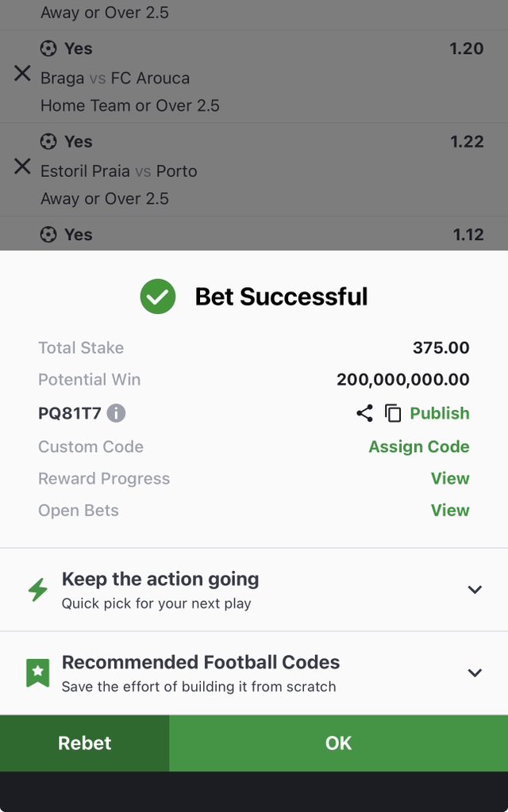Screen dimensions: 508x812
Task: Expand Recommended Football Codes chevron
Action: point(475,672)
